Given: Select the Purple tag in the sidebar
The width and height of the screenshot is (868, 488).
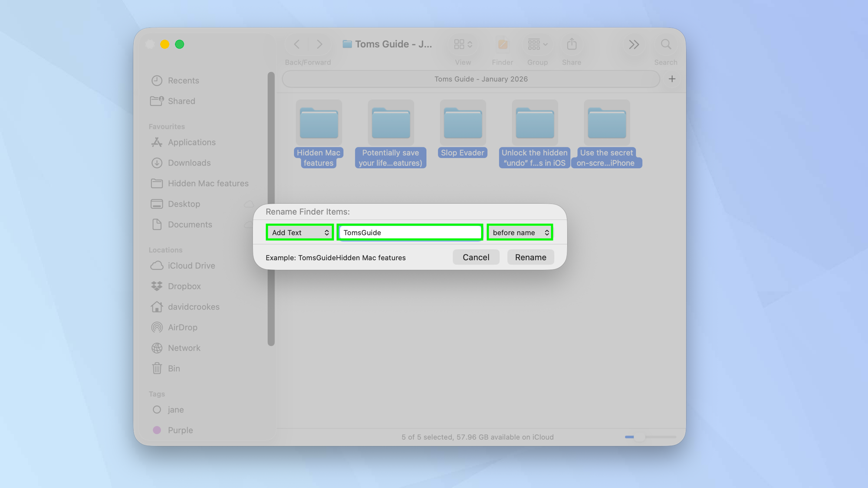Looking at the screenshot, I should pyautogui.click(x=180, y=430).
